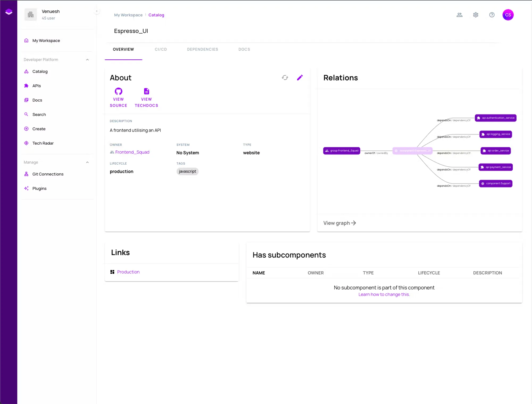This screenshot has height=404, width=532.
Task: Click the Search magnifier icon
Action: coord(26,114)
